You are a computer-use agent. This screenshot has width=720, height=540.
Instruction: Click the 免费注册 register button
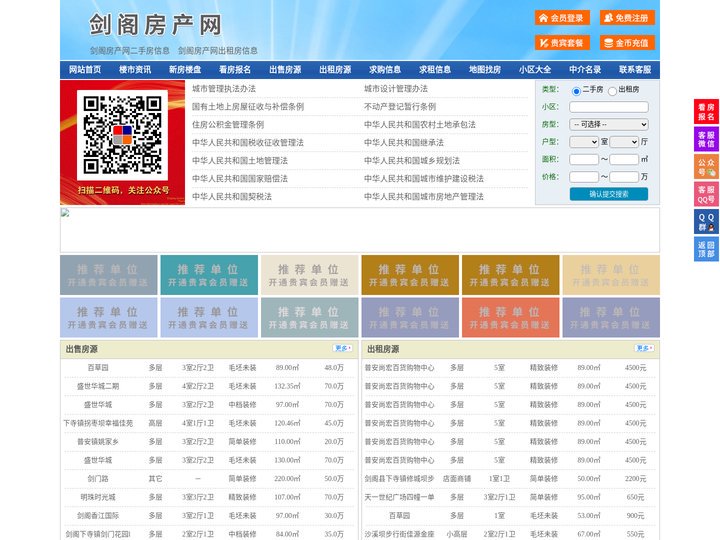pyautogui.click(x=627, y=18)
